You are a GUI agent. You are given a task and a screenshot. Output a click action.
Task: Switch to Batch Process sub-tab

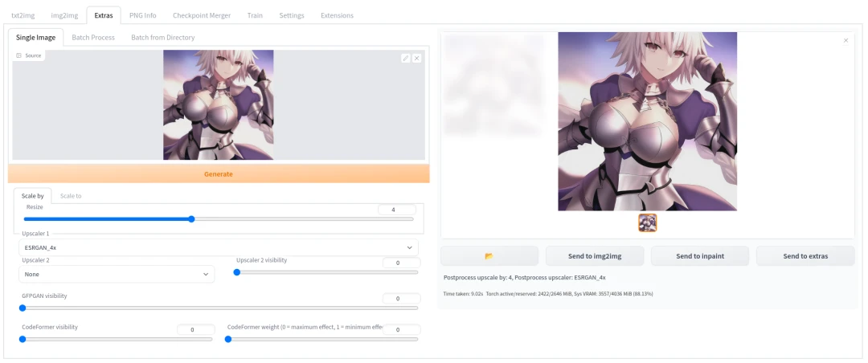pos(93,37)
